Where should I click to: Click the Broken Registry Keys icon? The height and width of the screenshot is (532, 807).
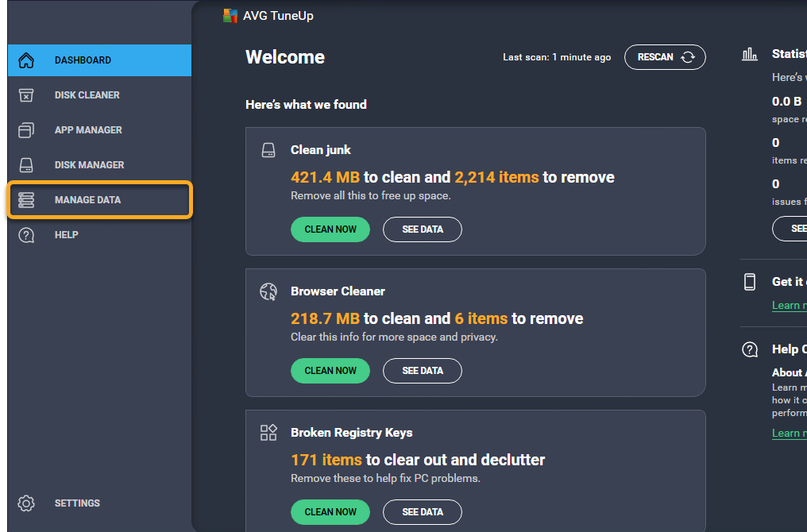(x=268, y=433)
